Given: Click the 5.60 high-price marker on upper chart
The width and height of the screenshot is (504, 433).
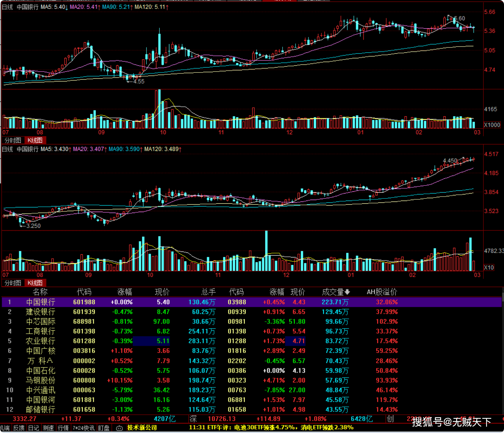Looking at the screenshot, I should [460, 19].
